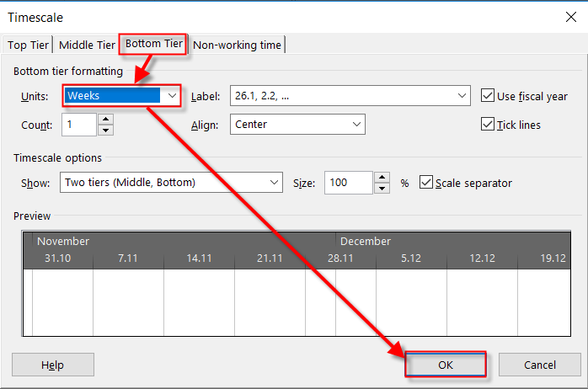This screenshot has height=389, width=588.
Task: Uncheck the Scale separator option
Action: point(425,183)
